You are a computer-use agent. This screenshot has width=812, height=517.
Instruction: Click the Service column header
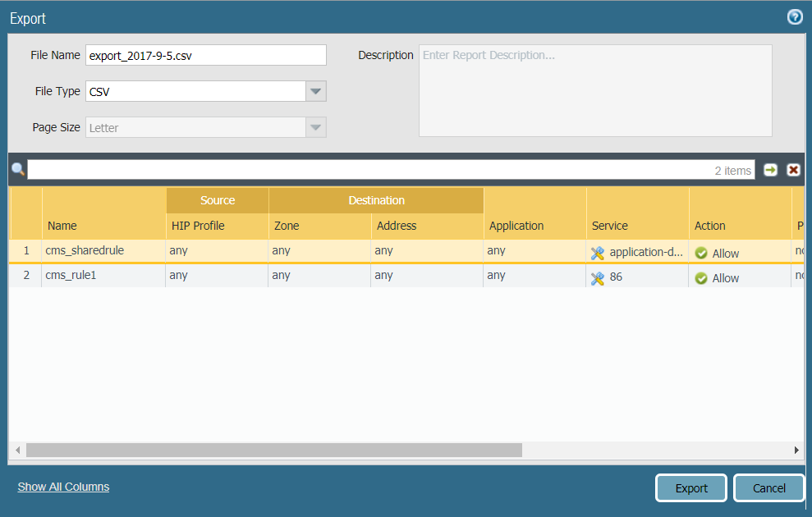coord(637,226)
